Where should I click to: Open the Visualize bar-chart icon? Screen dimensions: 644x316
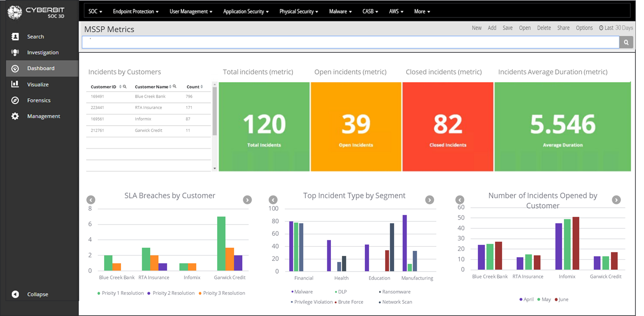[x=15, y=84]
